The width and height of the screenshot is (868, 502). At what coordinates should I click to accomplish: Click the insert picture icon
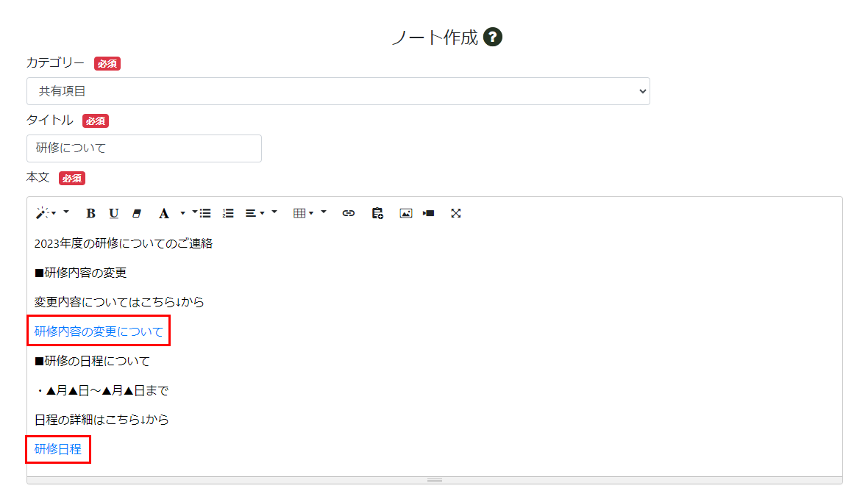pos(405,213)
